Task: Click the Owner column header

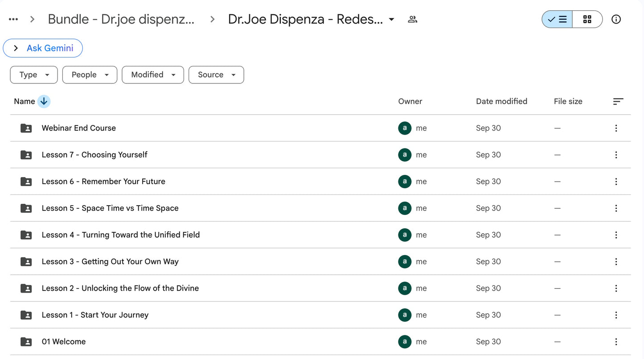Action: click(x=410, y=101)
